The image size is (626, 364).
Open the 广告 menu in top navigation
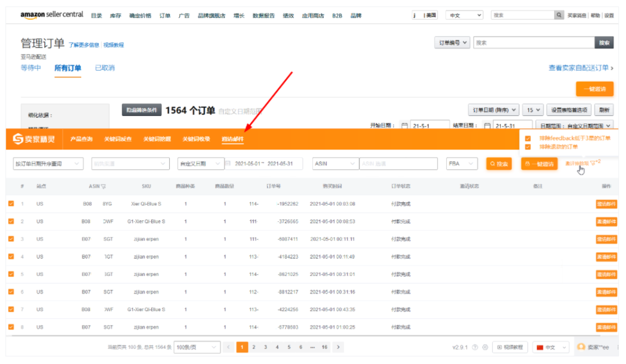[x=184, y=16]
